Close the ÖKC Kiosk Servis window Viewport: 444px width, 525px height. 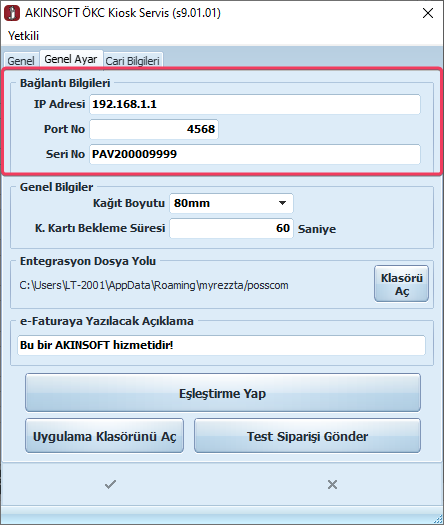[428, 13]
